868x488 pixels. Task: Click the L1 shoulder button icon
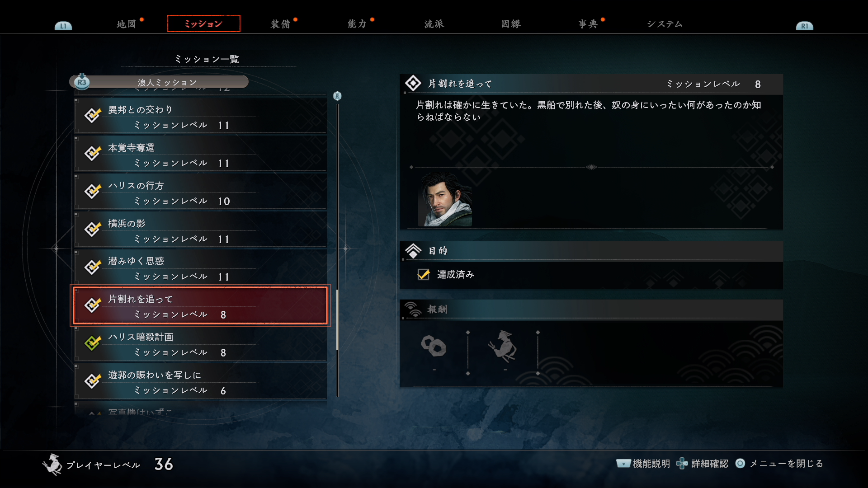[63, 26]
